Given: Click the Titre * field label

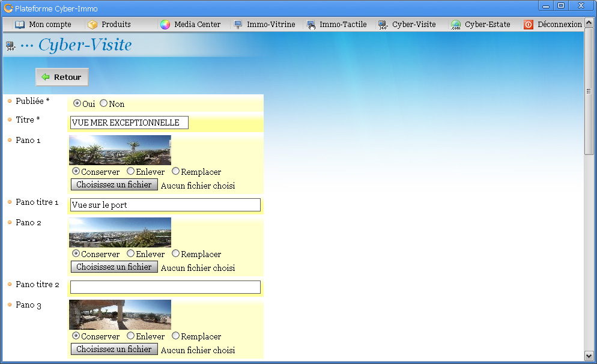Looking at the screenshot, I should [x=28, y=120].
